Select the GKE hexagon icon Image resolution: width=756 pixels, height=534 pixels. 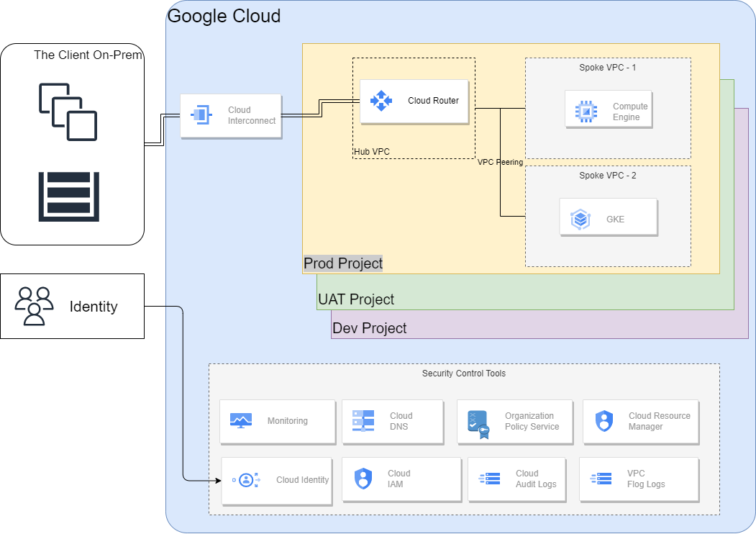tap(580, 219)
